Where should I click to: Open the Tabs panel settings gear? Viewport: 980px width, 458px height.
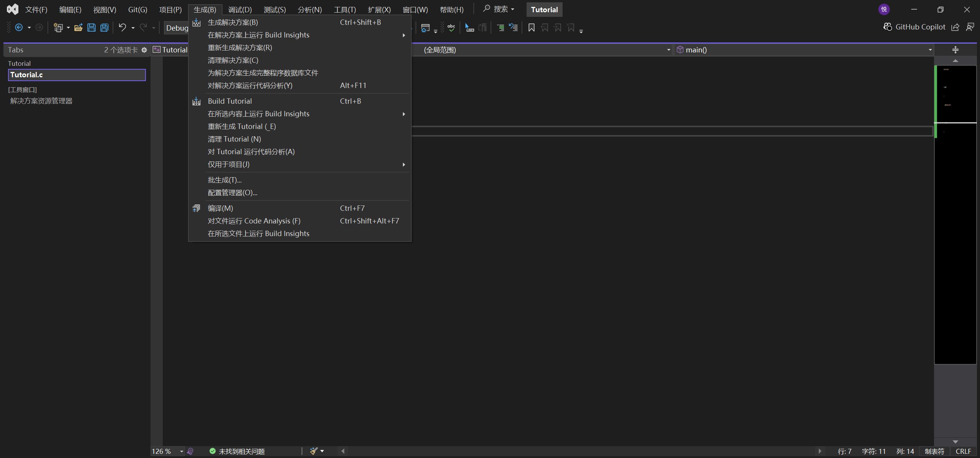144,50
